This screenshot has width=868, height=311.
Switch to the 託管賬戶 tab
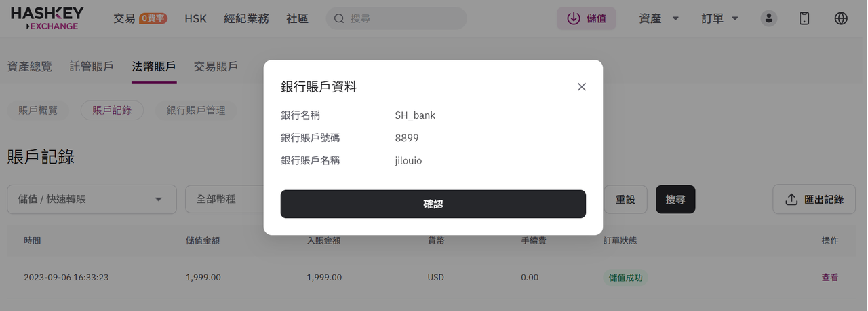(92, 67)
